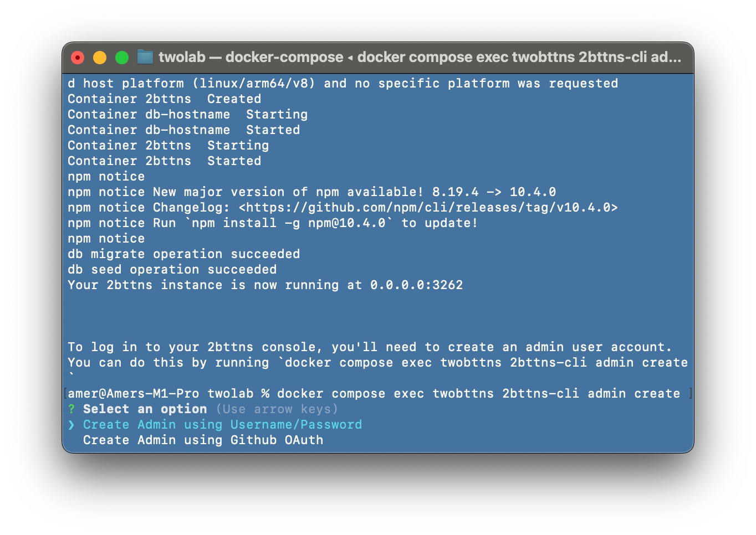Screen dimensions: 756x535
Task: Click the green question mark prompt icon
Action: [x=71, y=409]
